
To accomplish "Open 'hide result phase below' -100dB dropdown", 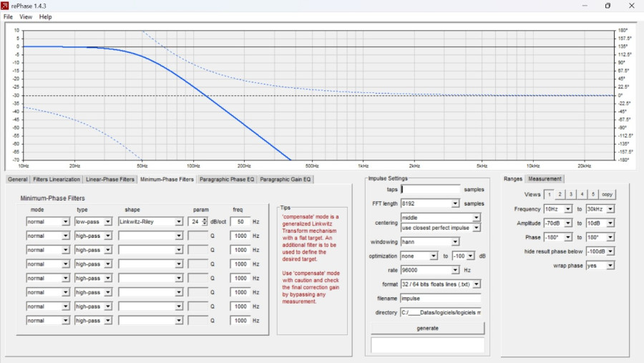I will pos(600,251).
